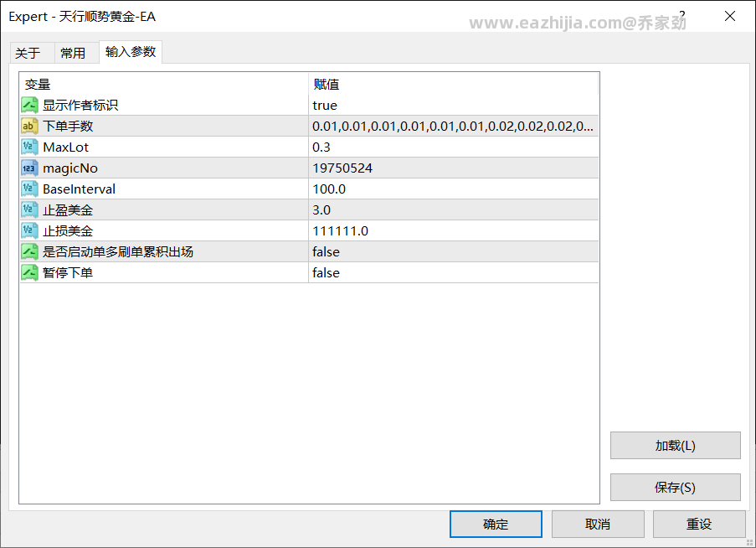Image resolution: width=756 pixels, height=548 pixels.
Task: Select the 下单手数 variable name
Action: [68, 126]
